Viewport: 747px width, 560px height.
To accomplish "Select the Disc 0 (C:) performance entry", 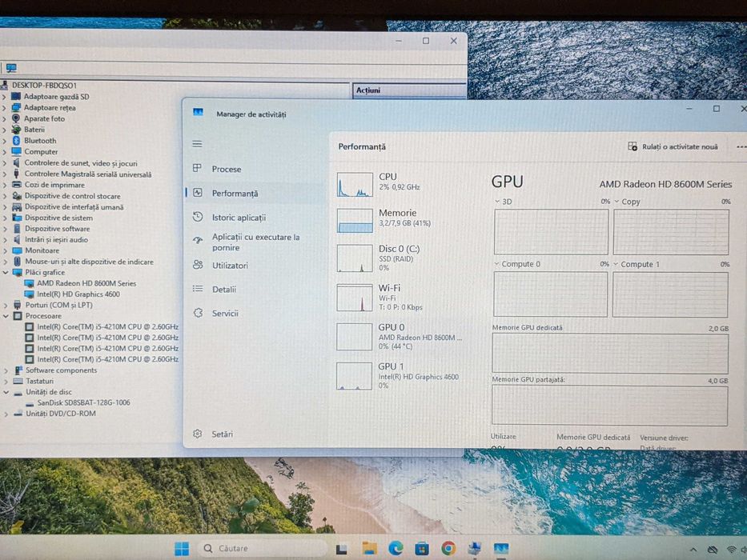I will 400,258.
